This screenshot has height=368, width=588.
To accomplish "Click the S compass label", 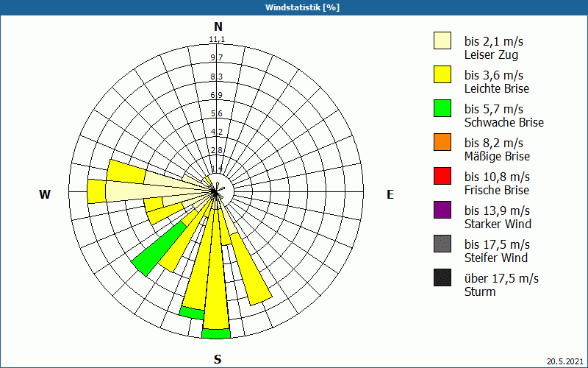I will [218, 359].
